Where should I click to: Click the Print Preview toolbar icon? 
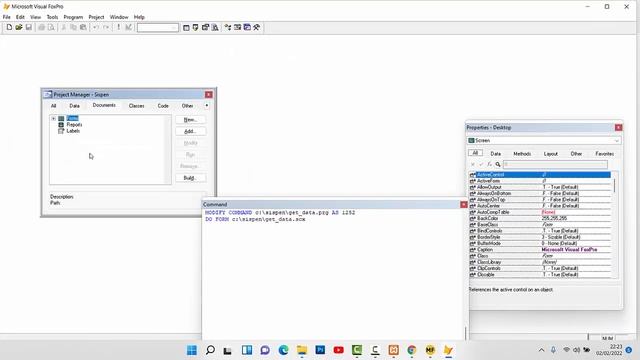pos(51,27)
